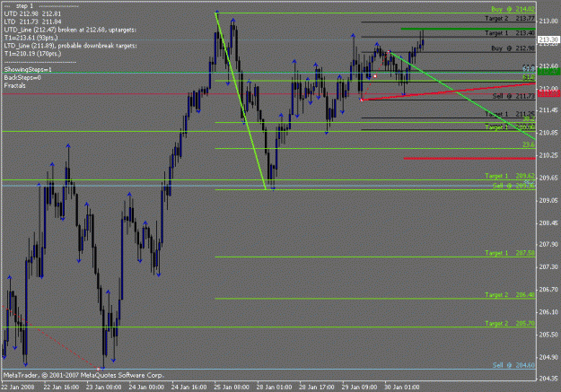561x392 pixels.
Task: Select the green descending trendline starting 30 Jan
Action: [x=462, y=95]
